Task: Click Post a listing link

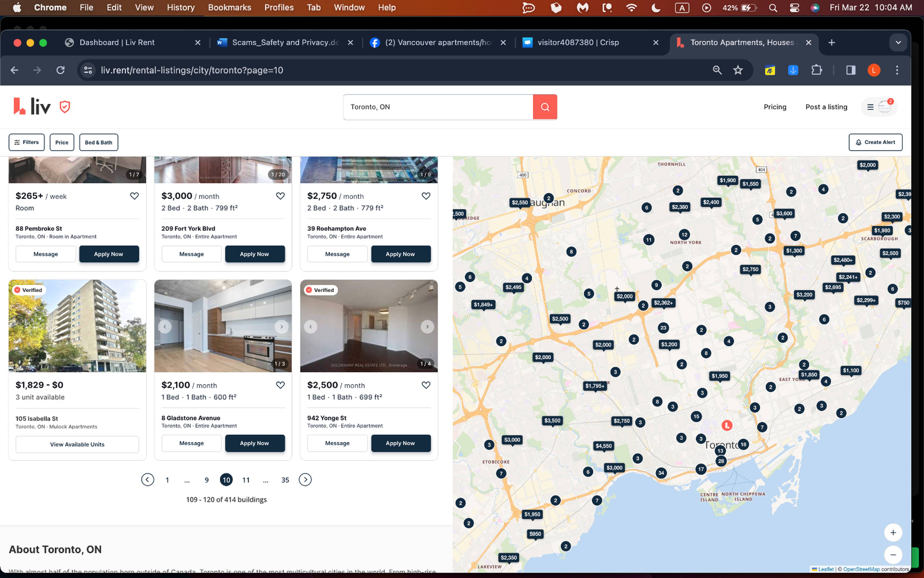Action: coord(826,107)
